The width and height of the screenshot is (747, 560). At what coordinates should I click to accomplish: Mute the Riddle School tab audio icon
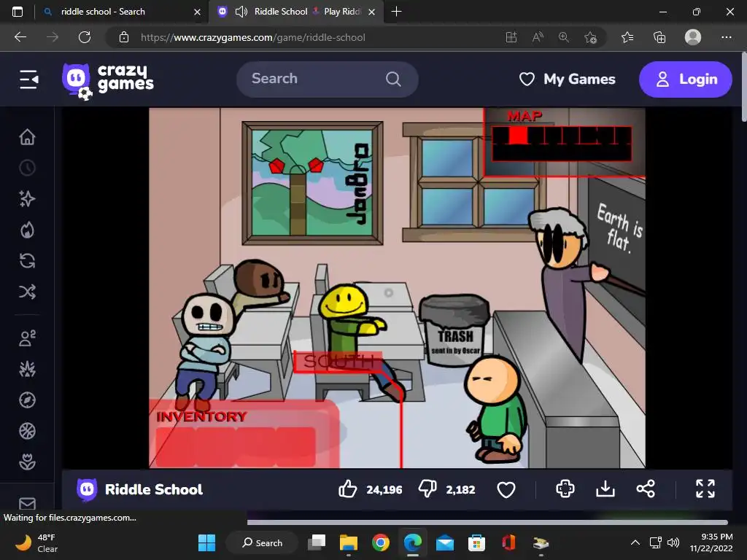click(241, 12)
